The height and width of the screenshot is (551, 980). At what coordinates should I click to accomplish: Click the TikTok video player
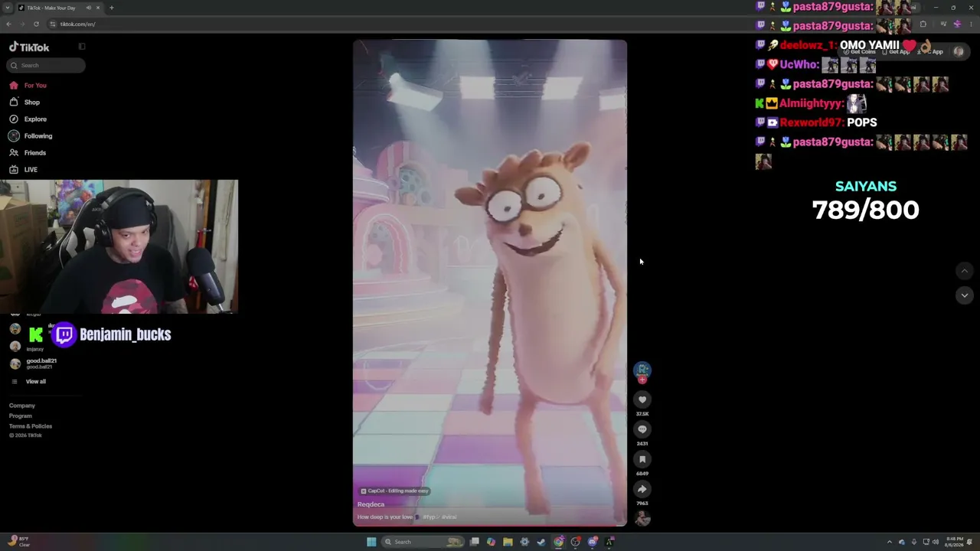coord(490,283)
